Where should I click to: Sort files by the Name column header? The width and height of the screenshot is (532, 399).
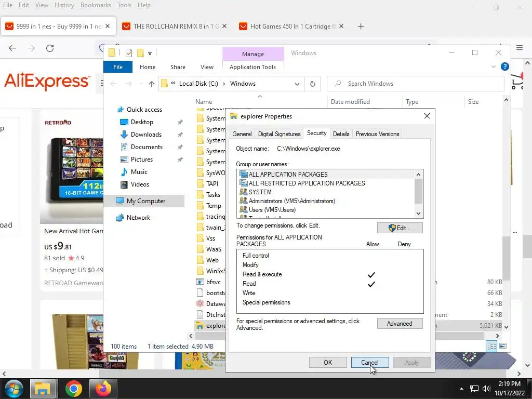pyautogui.click(x=204, y=102)
